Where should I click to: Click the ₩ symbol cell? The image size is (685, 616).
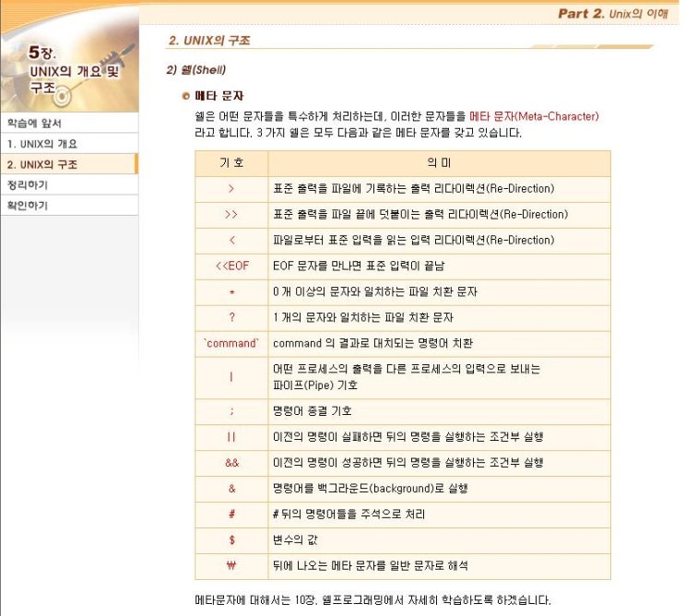tap(231, 566)
